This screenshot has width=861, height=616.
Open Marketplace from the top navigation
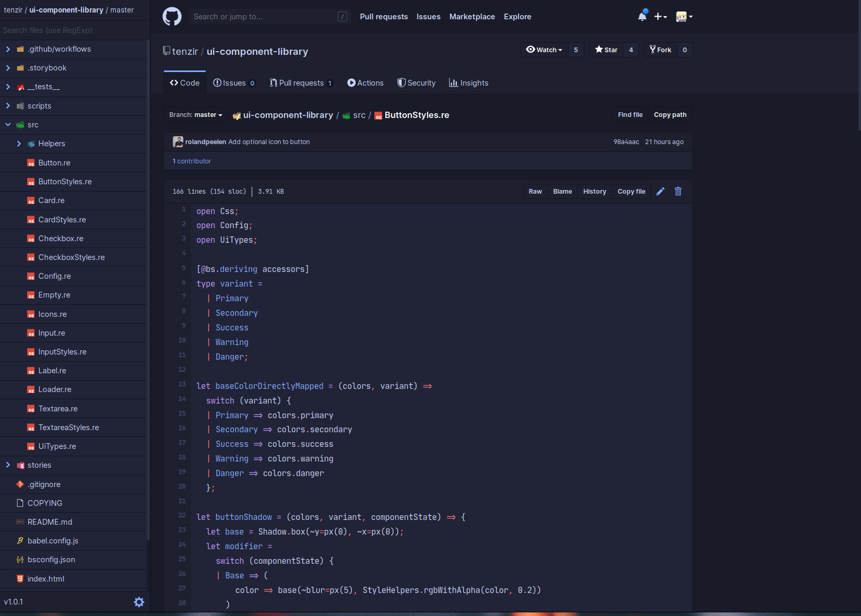tap(471, 16)
